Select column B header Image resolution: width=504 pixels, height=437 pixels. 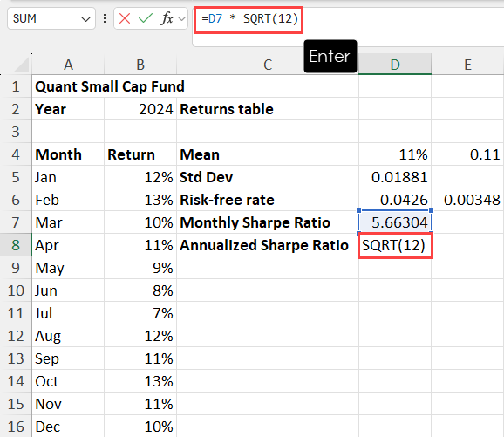(140, 65)
